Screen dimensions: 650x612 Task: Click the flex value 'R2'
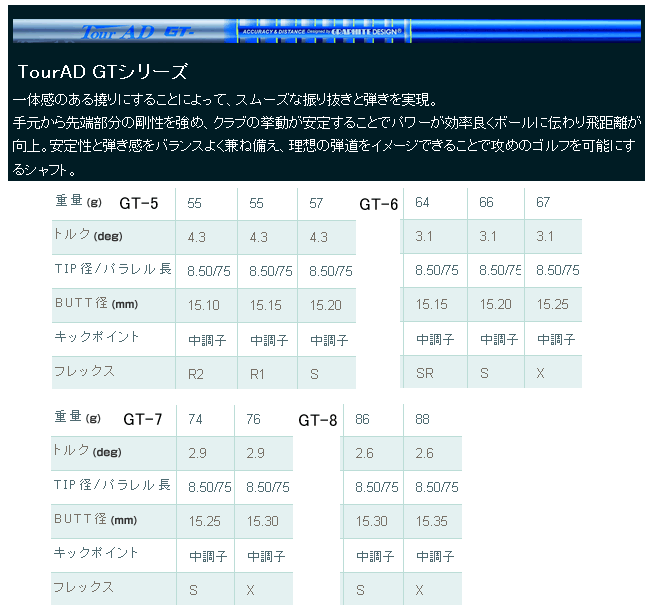pos(196,374)
